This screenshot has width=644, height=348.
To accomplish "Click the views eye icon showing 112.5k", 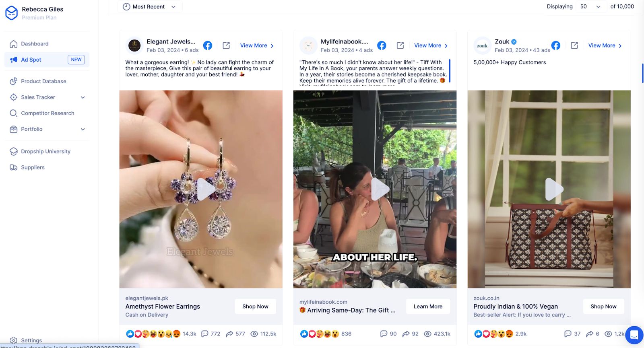I will (254, 334).
